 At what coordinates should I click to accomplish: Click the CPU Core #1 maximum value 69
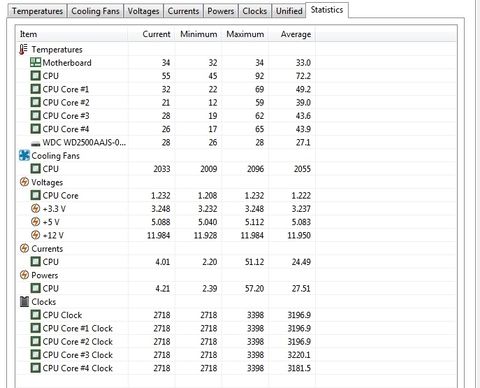click(259, 89)
